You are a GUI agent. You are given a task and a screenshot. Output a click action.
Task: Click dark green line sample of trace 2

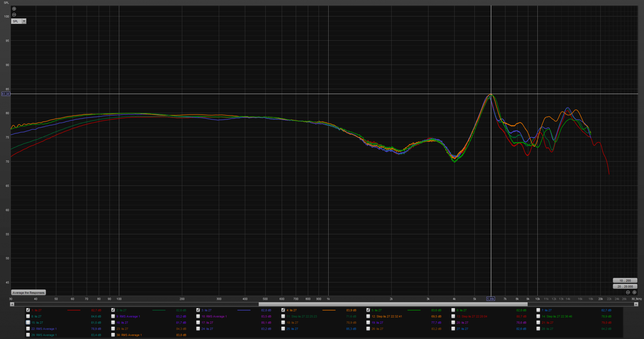(x=159, y=310)
